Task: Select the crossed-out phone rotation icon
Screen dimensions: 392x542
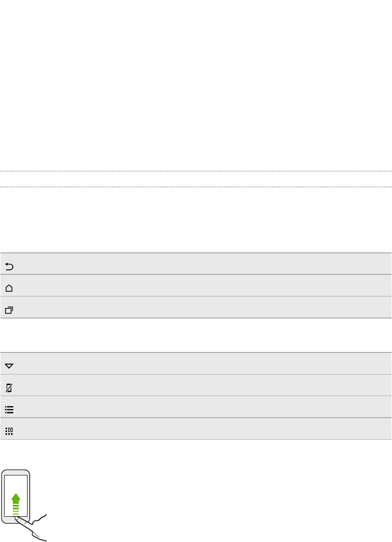Action: 9,388
